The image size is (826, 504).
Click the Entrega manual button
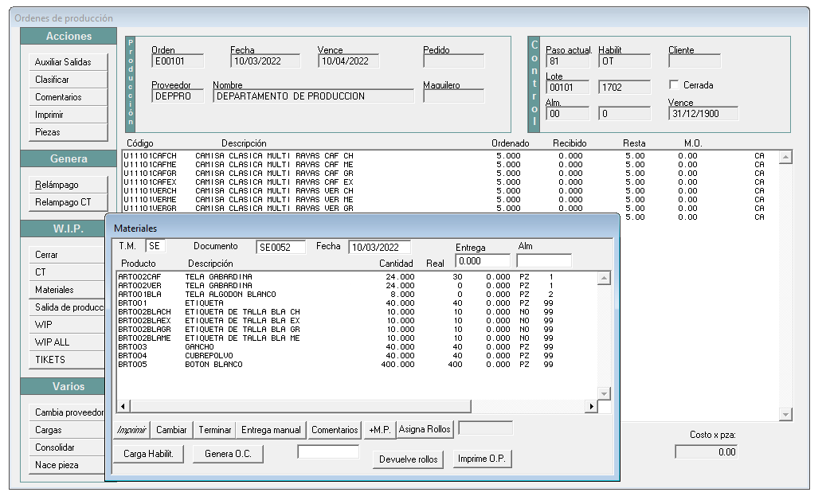(x=271, y=430)
